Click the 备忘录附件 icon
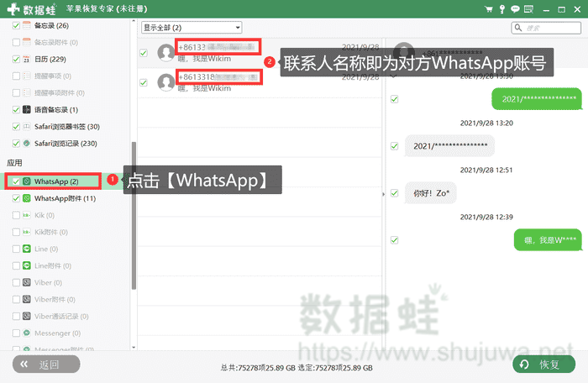This screenshot has width=588, height=383. [x=27, y=42]
